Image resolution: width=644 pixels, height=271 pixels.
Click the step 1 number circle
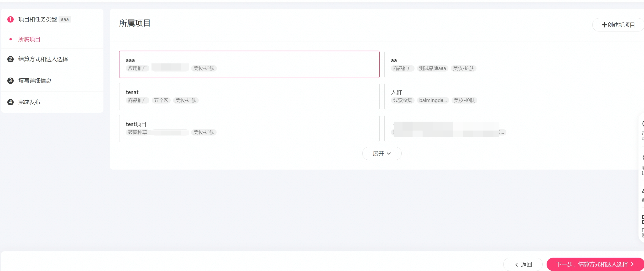[11, 19]
